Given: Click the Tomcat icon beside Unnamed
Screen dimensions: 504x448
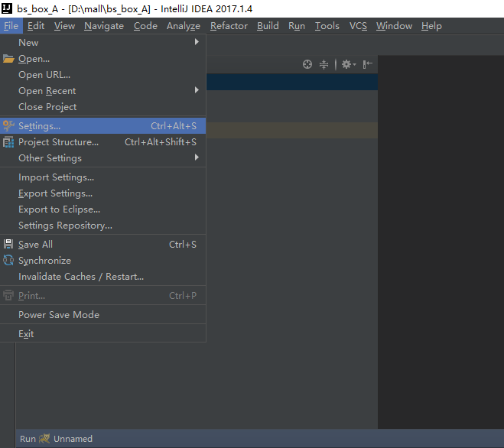Looking at the screenshot, I should pyautogui.click(x=44, y=438).
